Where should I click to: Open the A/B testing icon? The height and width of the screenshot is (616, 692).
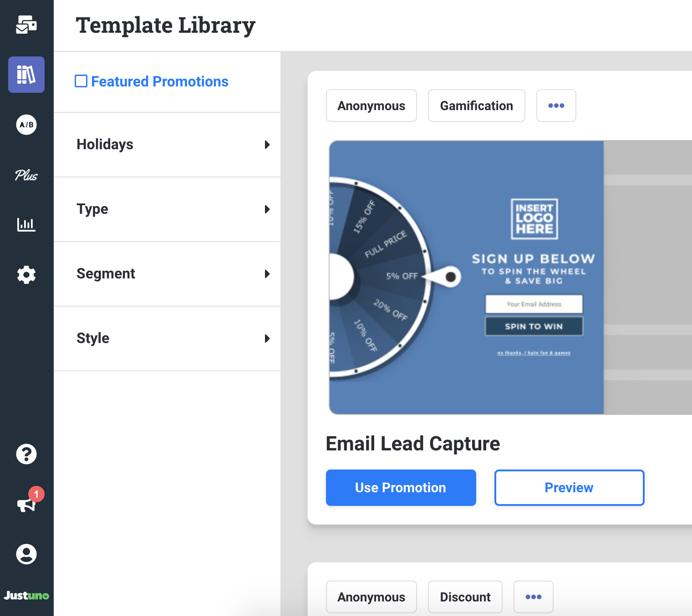[x=26, y=125]
